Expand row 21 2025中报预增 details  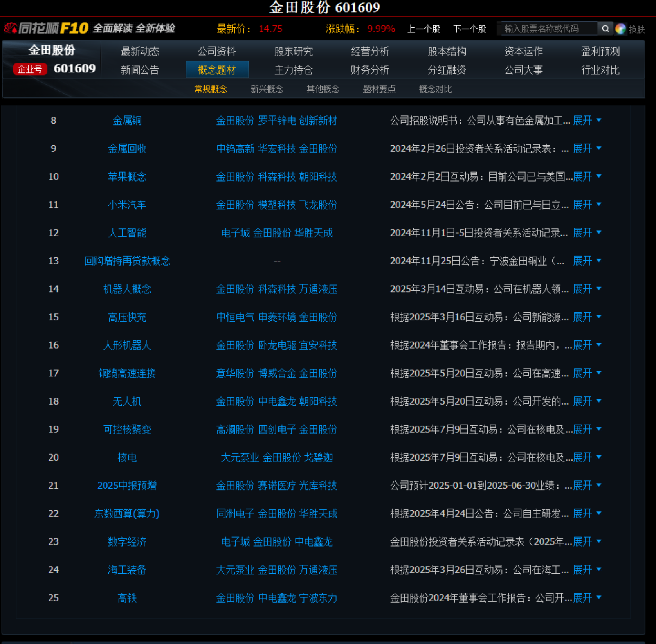pos(587,486)
